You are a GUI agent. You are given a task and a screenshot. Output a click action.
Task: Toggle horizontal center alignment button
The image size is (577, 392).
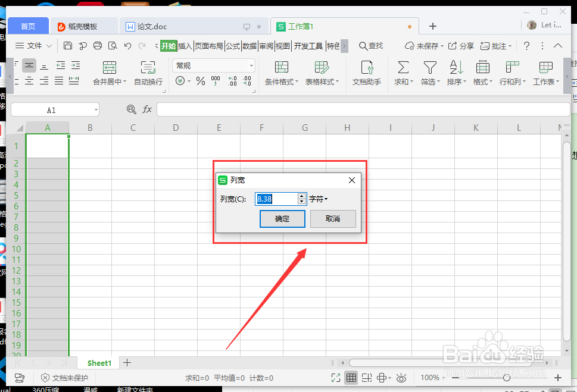[x=29, y=80]
